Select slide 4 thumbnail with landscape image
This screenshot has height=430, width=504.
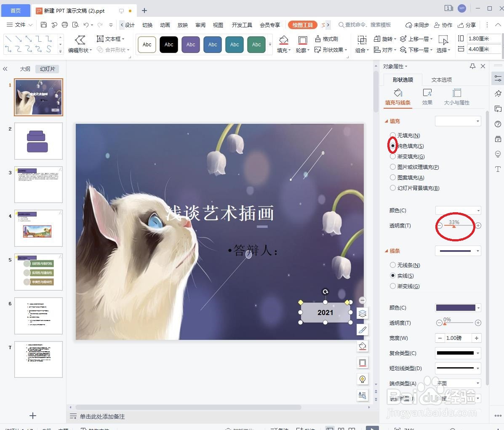point(38,228)
